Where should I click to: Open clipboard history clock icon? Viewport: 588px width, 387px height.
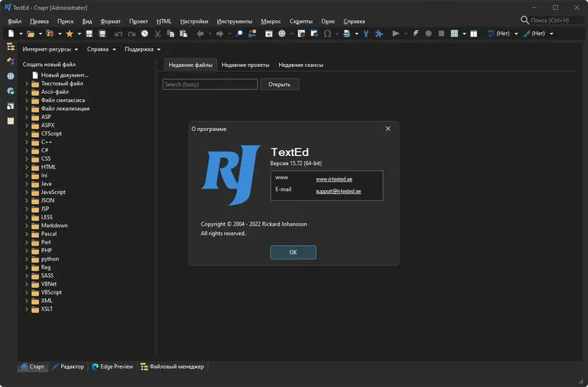coord(144,34)
